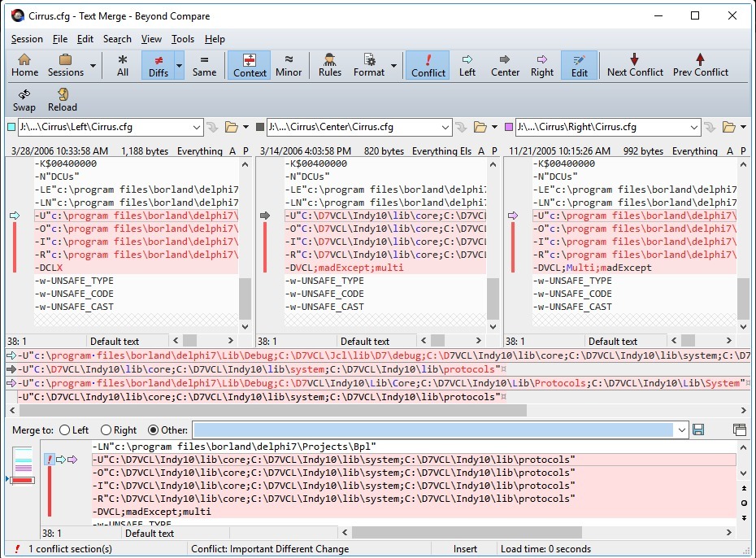Screen dimensions: 756x558
Task: Reload the compared files
Action: 63,100
